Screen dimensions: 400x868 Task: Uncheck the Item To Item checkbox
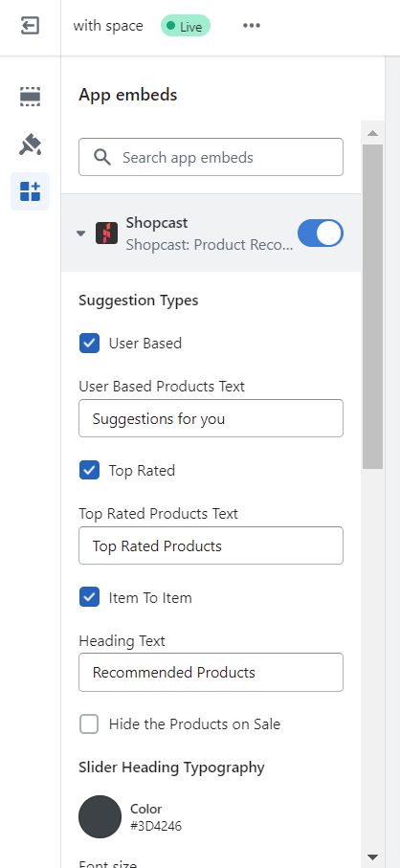(x=89, y=597)
